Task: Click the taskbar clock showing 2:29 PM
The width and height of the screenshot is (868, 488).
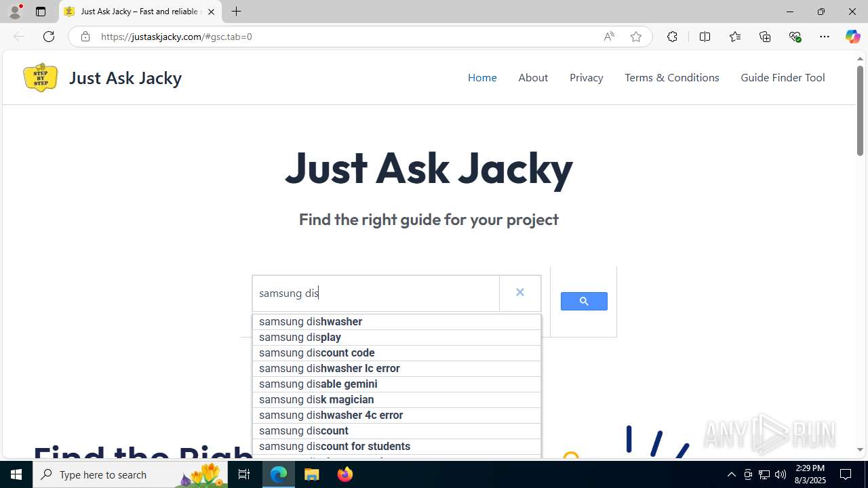Action: (x=810, y=474)
